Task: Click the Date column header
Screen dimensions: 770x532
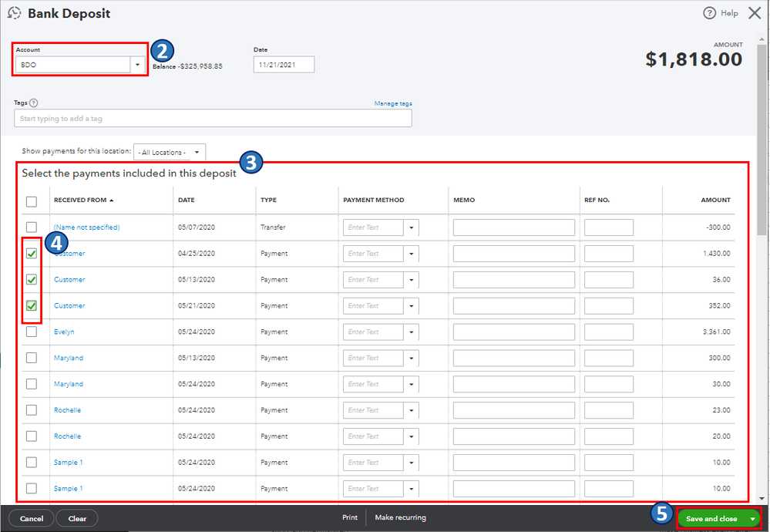Action: [x=186, y=200]
